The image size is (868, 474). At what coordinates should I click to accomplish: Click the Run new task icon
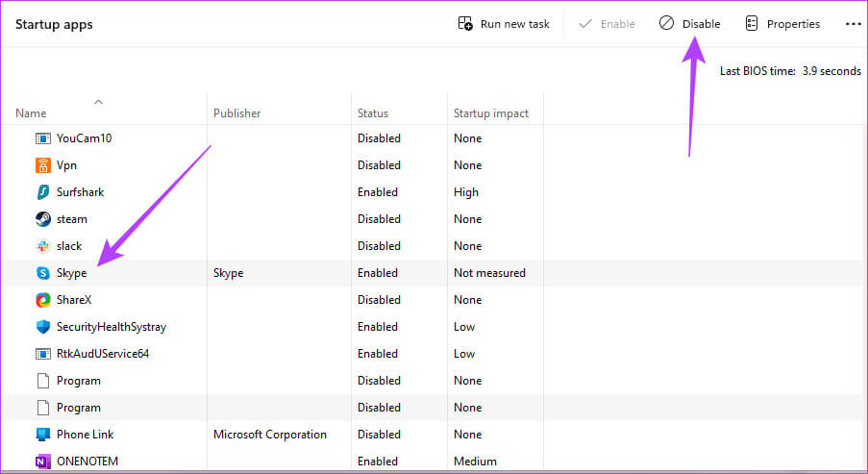(465, 24)
